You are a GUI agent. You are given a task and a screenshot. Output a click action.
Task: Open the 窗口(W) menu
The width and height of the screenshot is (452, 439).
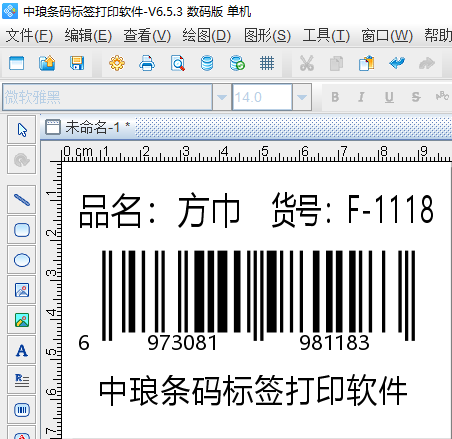[x=387, y=35]
